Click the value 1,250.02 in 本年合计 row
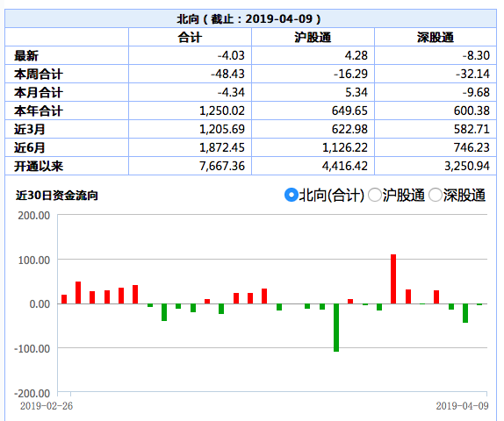The image size is (504, 421). click(222, 111)
